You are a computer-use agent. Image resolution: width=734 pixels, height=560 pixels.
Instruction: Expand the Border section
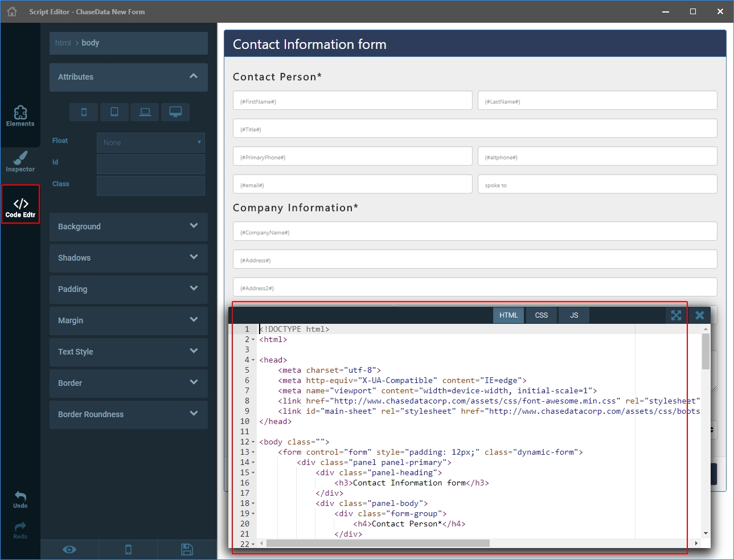click(129, 383)
